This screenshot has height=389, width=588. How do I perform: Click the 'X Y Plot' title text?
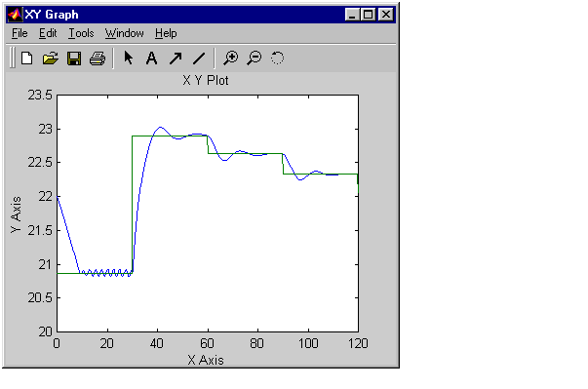click(x=206, y=80)
